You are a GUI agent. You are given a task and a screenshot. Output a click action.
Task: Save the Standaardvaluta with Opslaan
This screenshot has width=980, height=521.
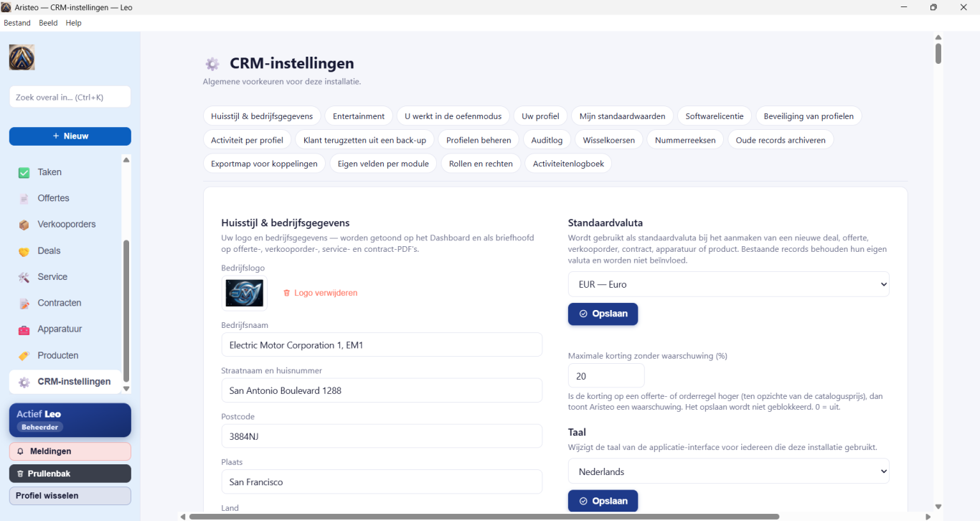click(x=603, y=314)
